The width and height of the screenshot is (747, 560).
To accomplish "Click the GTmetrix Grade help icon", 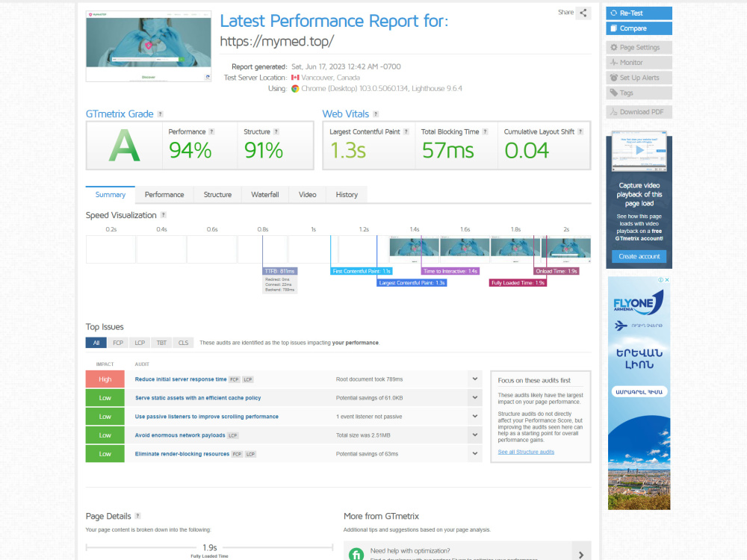I will coord(160,114).
